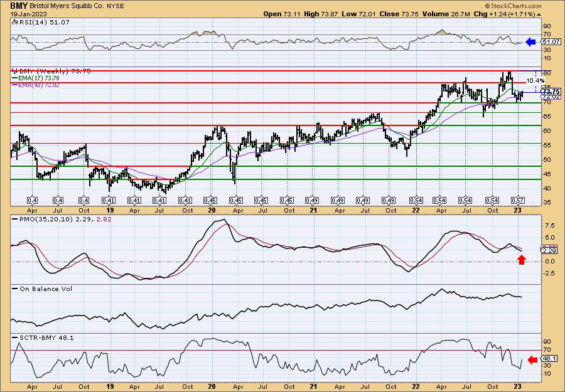Click the 80 level on price axis
This screenshot has width=565, height=392.
[x=546, y=73]
